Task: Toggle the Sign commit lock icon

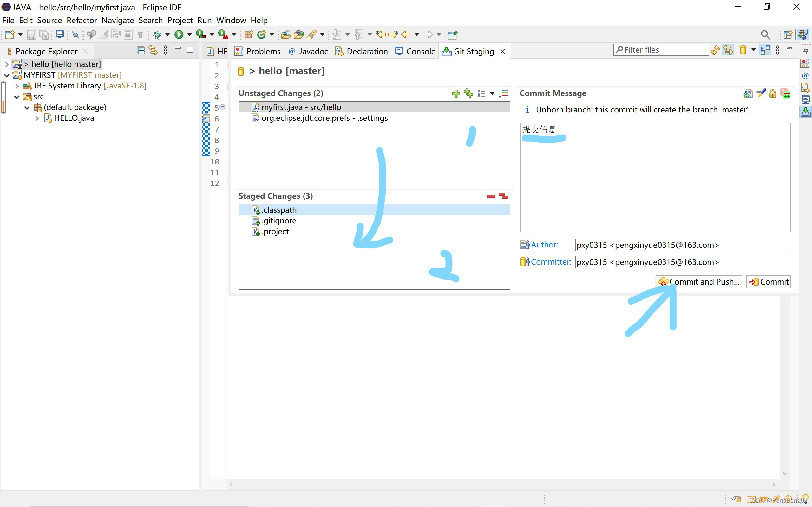Action: click(773, 93)
